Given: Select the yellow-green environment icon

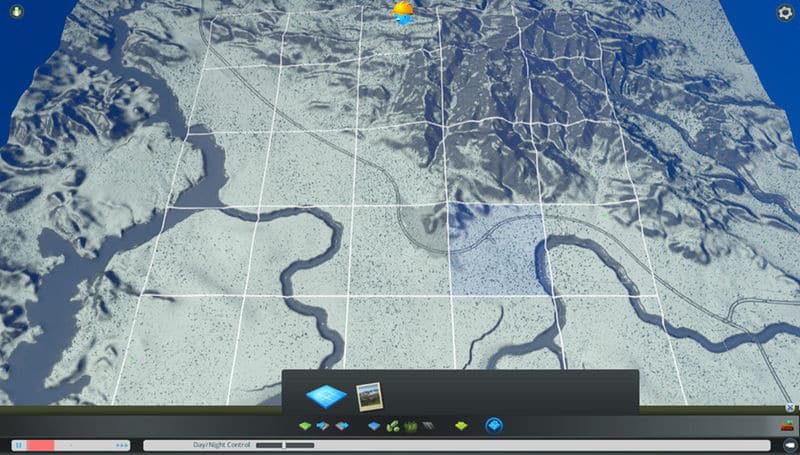Looking at the screenshot, I should click(x=461, y=426).
